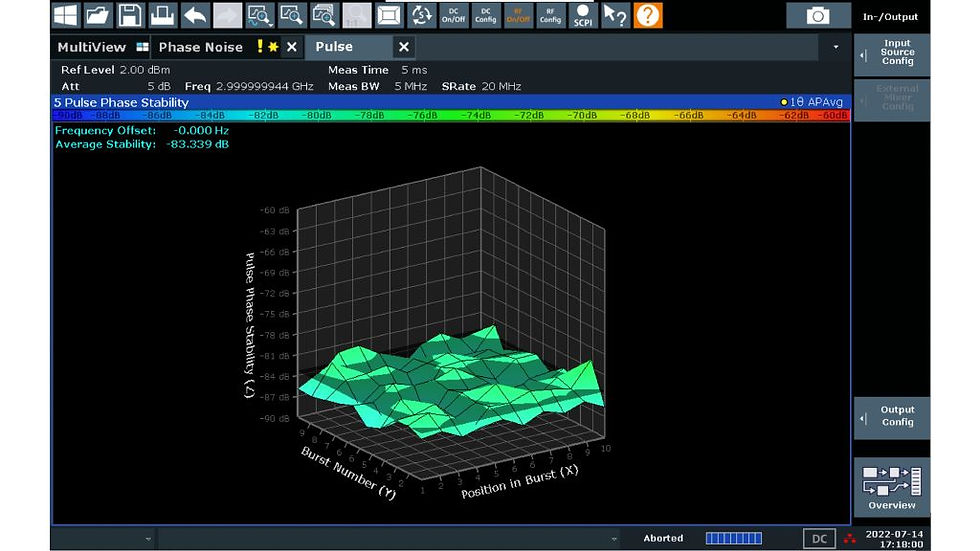Click the Open file folder icon
The image size is (980, 551).
(97, 14)
